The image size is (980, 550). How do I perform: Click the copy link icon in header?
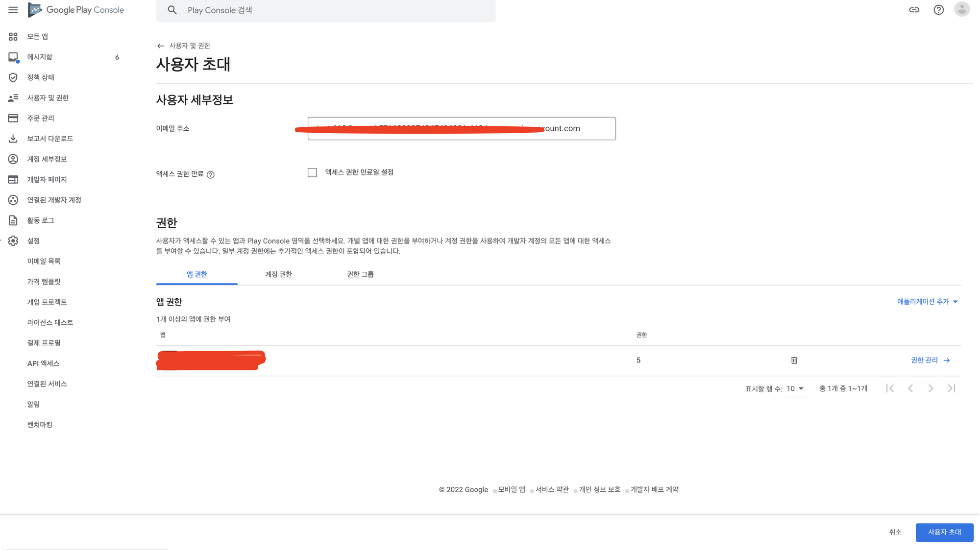pyautogui.click(x=914, y=10)
